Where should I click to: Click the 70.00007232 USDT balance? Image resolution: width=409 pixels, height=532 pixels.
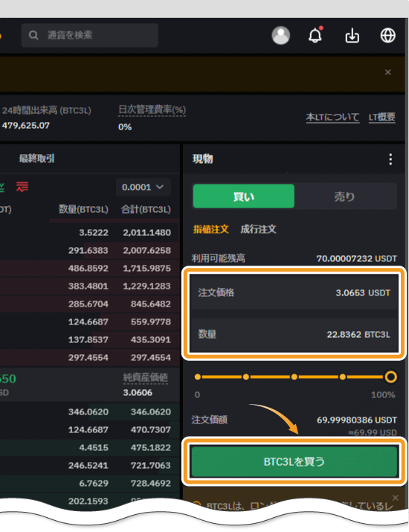point(356,258)
